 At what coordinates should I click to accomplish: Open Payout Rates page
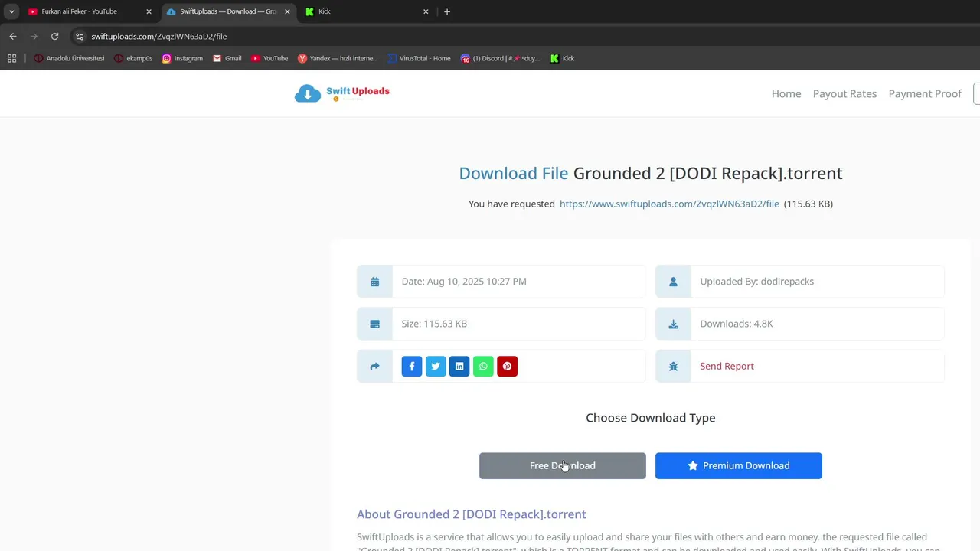[x=844, y=94]
